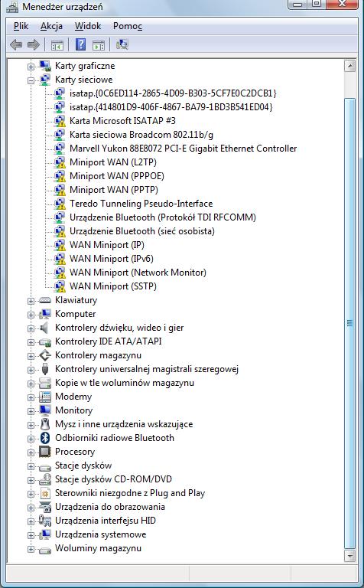
Task: Click the Back arrow toolbar icon
Action: [x=16, y=45]
